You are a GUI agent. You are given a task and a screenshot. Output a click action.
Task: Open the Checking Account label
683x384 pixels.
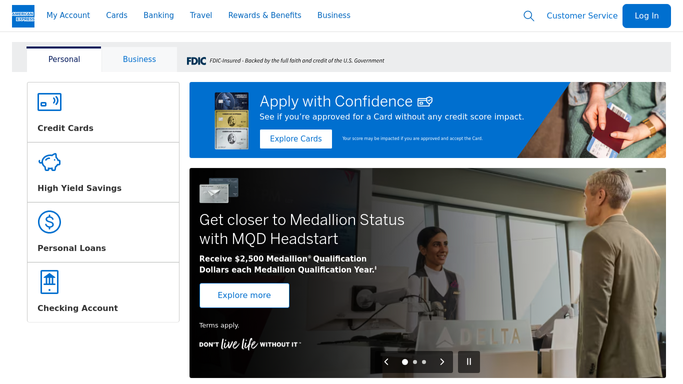(78, 308)
